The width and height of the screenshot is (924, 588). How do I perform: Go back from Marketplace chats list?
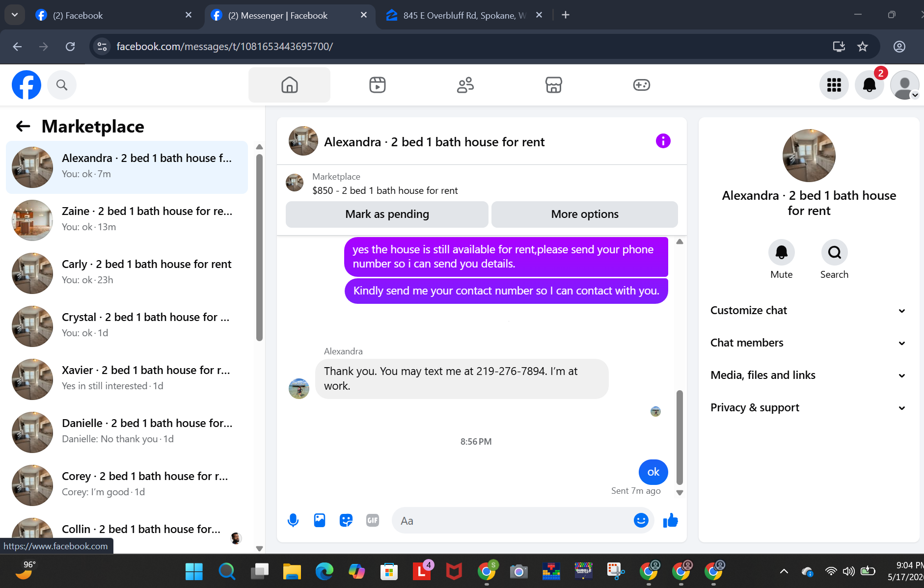tap(23, 127)
